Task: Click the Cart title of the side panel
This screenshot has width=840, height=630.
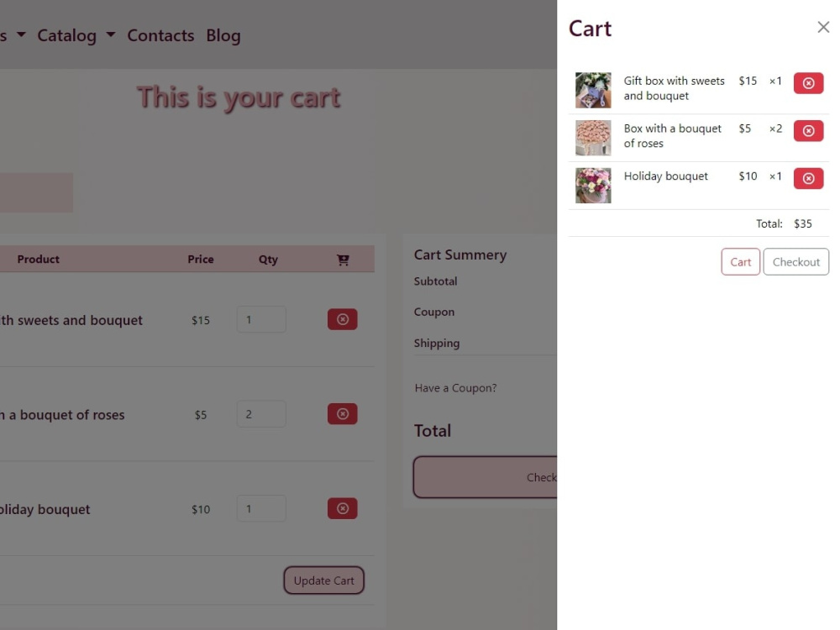Action: coord(590,29)
